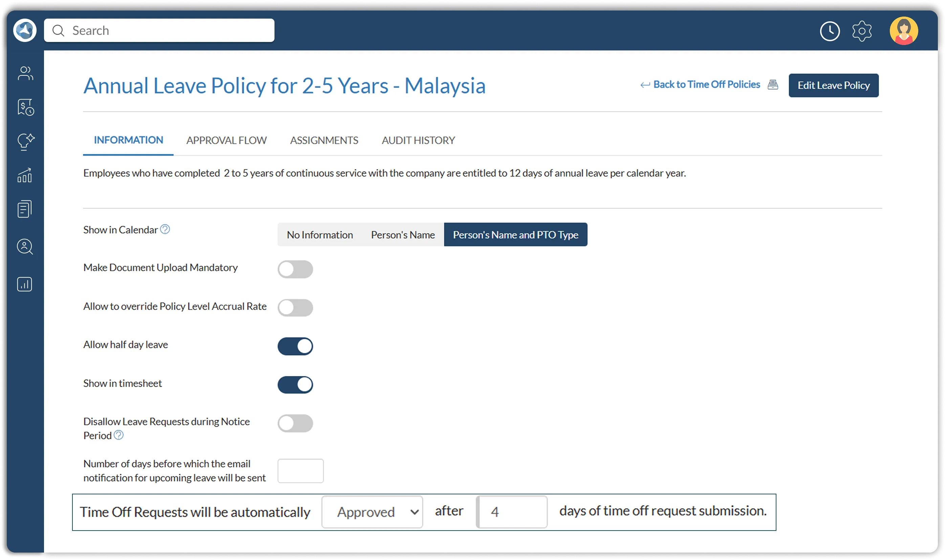Open the reports chart sidebar icon
The image size is (946, 560).
pyautogui.click(x=25, y=284)
